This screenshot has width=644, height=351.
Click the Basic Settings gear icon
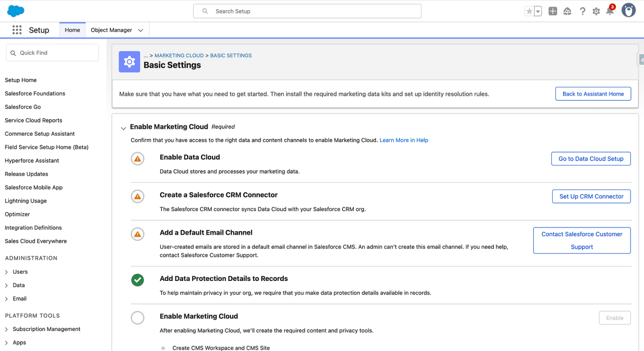point(129,62)
